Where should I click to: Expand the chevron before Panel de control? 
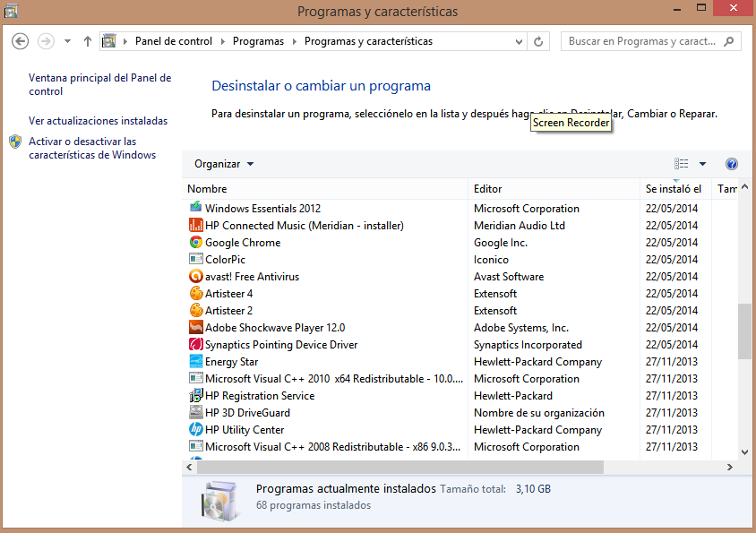(x=125, y=41)
